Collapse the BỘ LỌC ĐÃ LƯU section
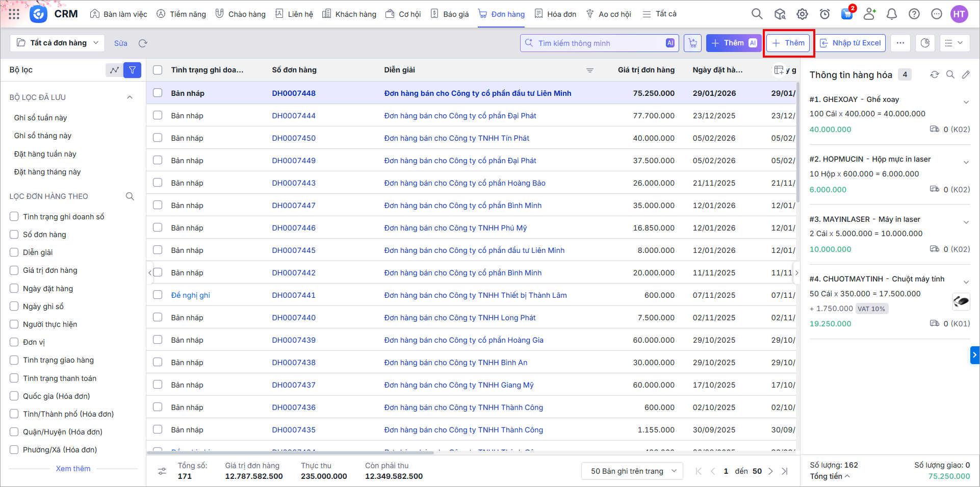Viewport: 980px width, 487px height. point(130,97)
